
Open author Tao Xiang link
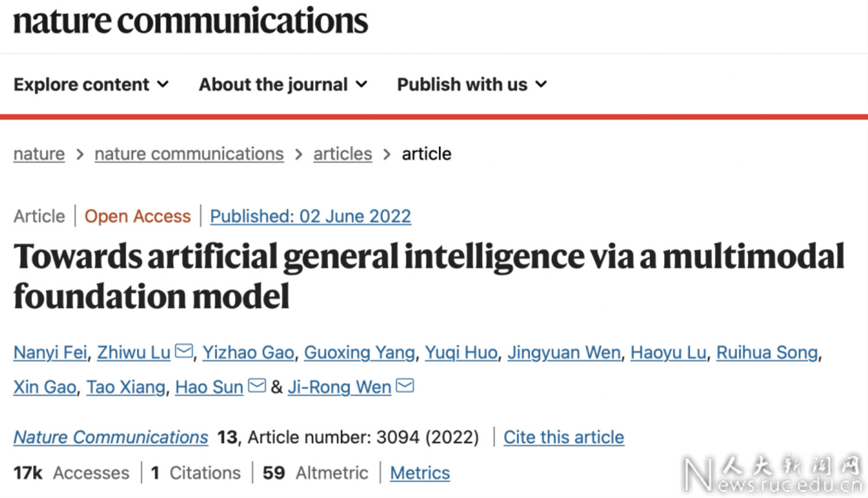(126, 387)
